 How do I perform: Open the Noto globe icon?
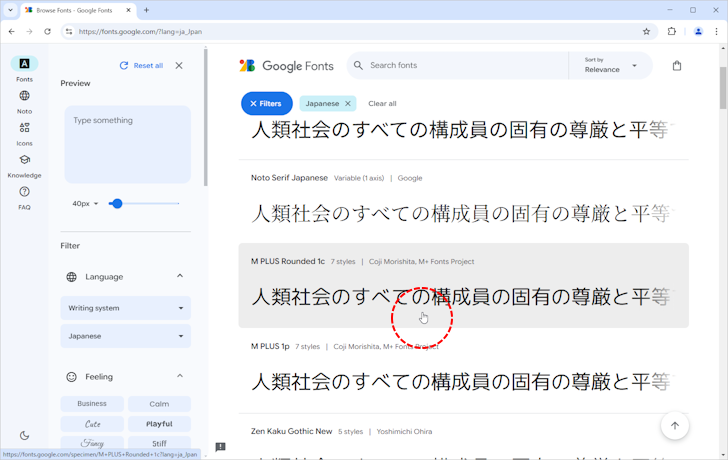24,96
